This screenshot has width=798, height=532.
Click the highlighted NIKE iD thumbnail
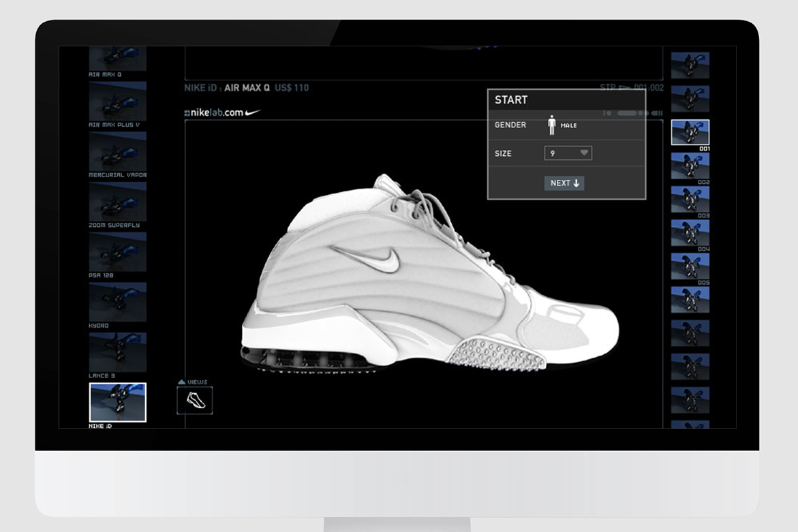point(118,403)
